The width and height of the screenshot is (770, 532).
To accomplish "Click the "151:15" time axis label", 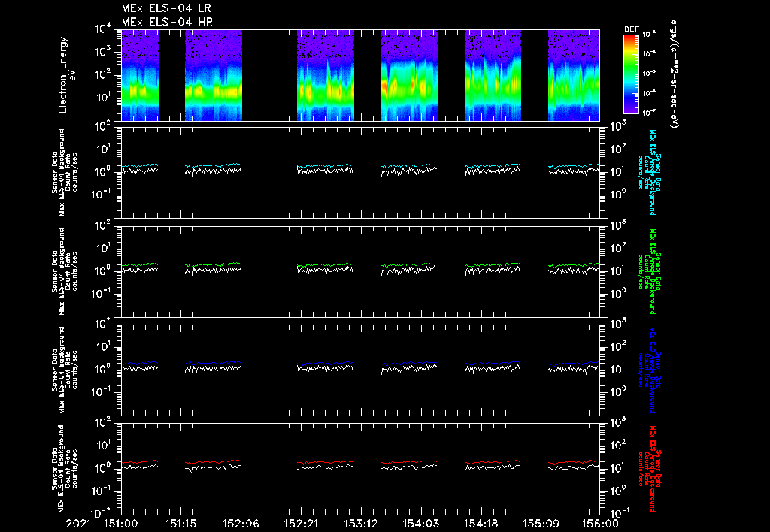I will [180, 524].
